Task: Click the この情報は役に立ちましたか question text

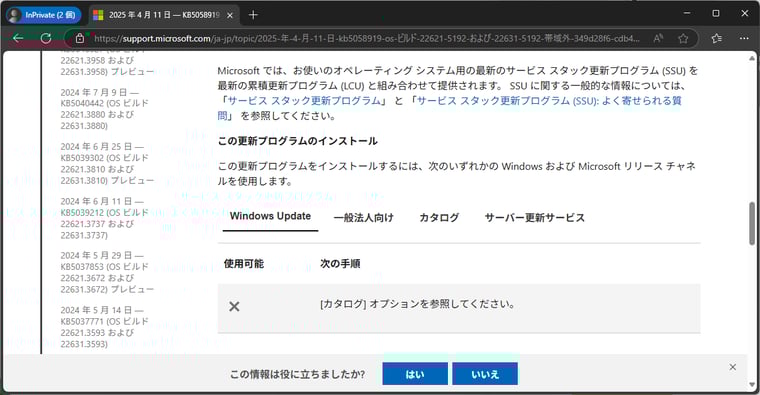Action: [297, 374]
